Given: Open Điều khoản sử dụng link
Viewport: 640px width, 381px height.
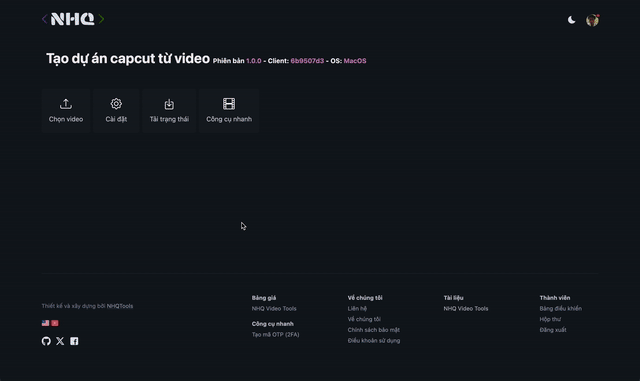Looking at the screenshot, I should click(x=374, y=340).
